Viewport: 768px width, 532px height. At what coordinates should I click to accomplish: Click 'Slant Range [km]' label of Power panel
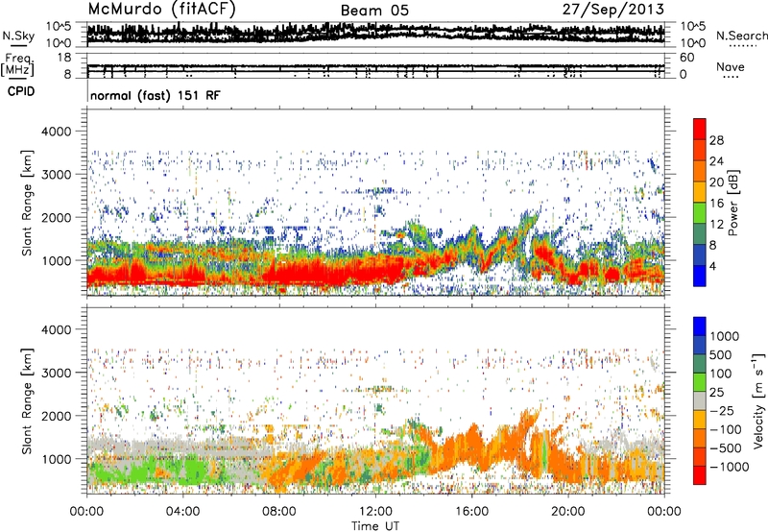27,203
